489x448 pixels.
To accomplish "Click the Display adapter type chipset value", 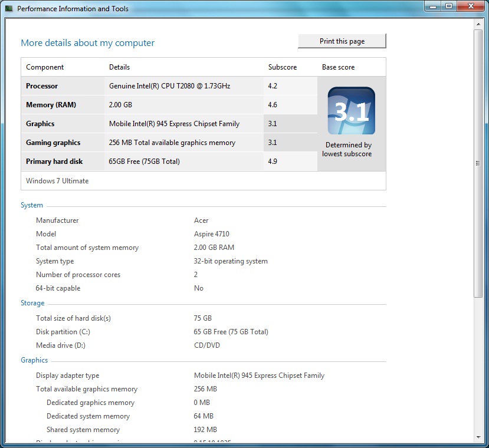I will [x=259, y=375].
